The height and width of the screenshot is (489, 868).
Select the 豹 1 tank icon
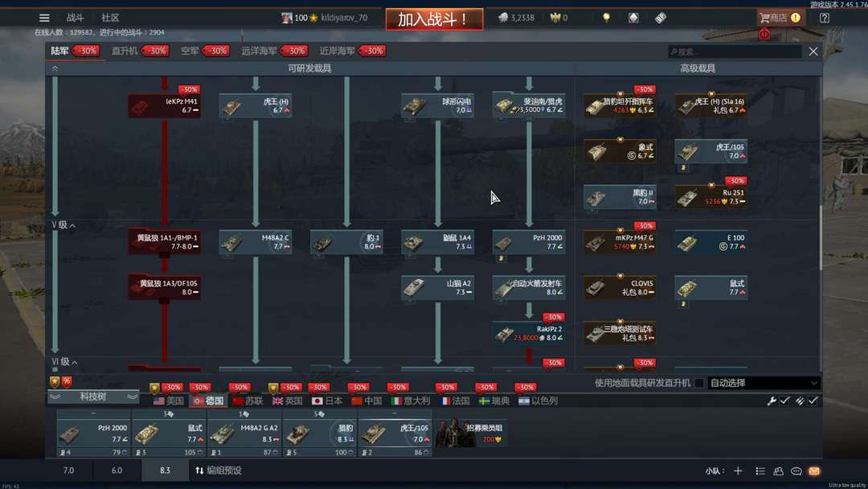point(346,242)
